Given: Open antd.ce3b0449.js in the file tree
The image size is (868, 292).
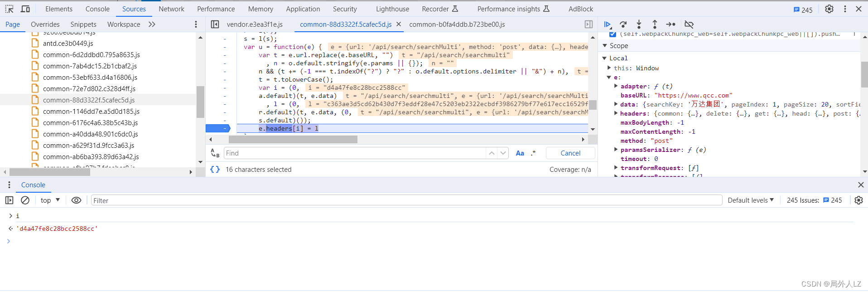Looking at the screenshot, I should tap(68, 44).
